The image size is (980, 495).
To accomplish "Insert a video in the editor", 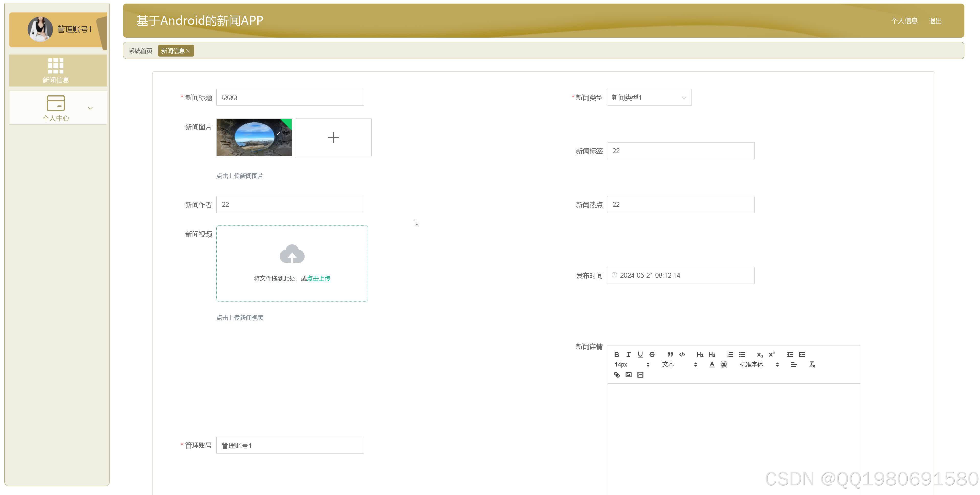I will pyautogui.click(x=640, y=375).
